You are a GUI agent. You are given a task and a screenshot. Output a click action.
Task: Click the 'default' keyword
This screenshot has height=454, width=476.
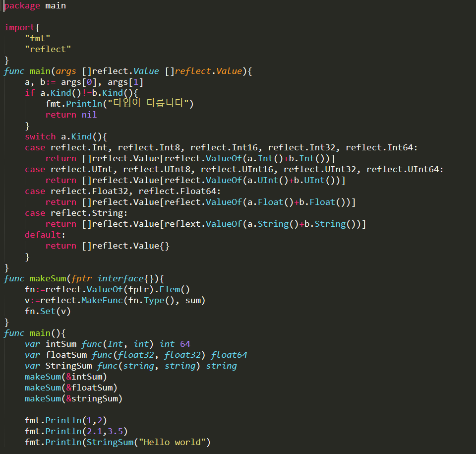[x=43, y=235]
